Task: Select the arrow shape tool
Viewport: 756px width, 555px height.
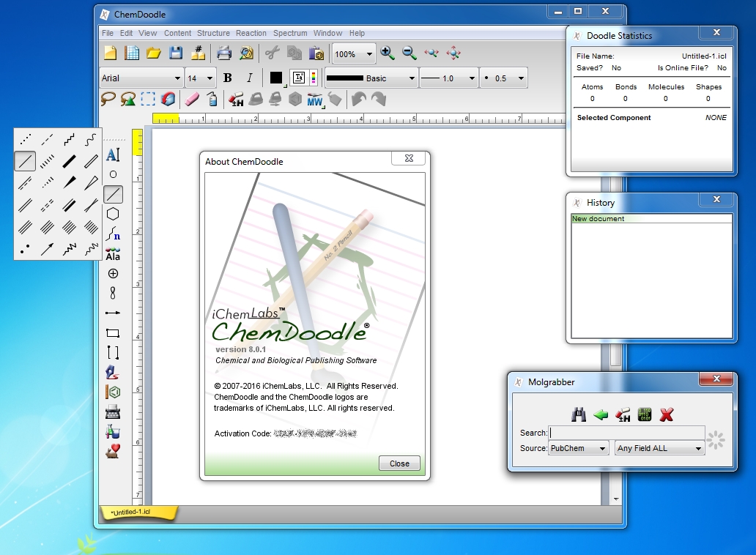Action: pyautogui.click(x=113, y=313)
